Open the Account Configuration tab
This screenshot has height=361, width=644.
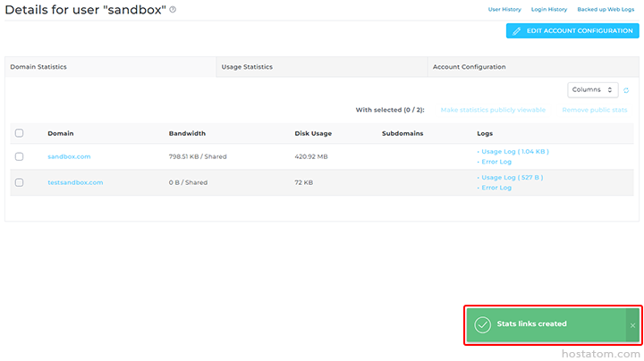pyautogui.click(x=469, y=67)
